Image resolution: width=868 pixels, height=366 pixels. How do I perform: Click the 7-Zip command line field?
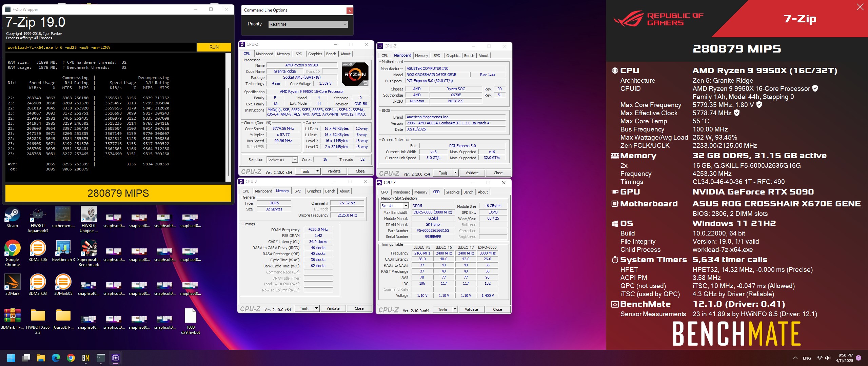101,47
